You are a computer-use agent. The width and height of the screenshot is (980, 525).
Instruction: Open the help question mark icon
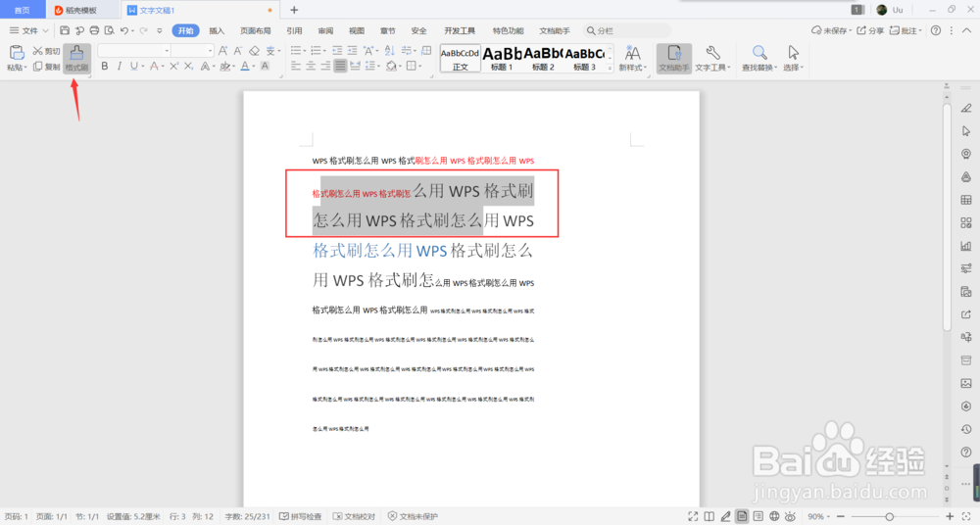pos(936,30)
